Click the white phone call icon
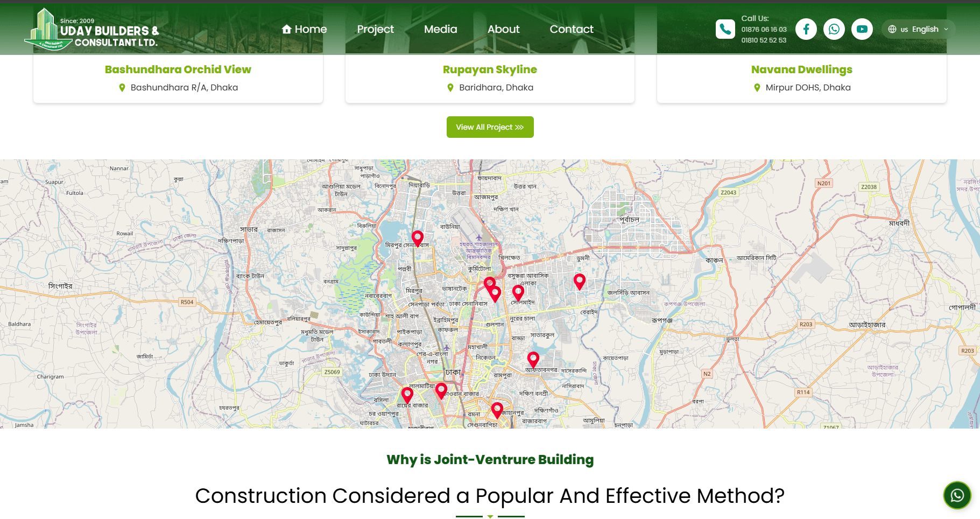Image resolution: width=980 pixels, height=519 pixels. point(725,29)
